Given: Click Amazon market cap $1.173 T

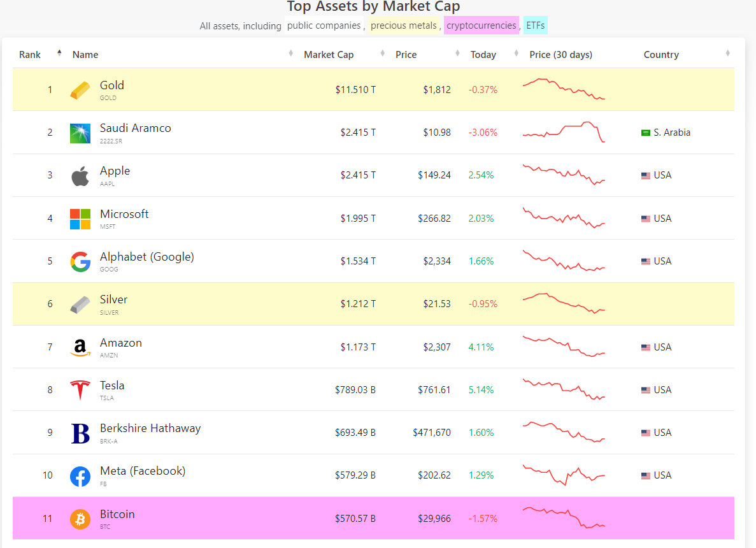Looking at the screenshot, I should pos(358,347).
